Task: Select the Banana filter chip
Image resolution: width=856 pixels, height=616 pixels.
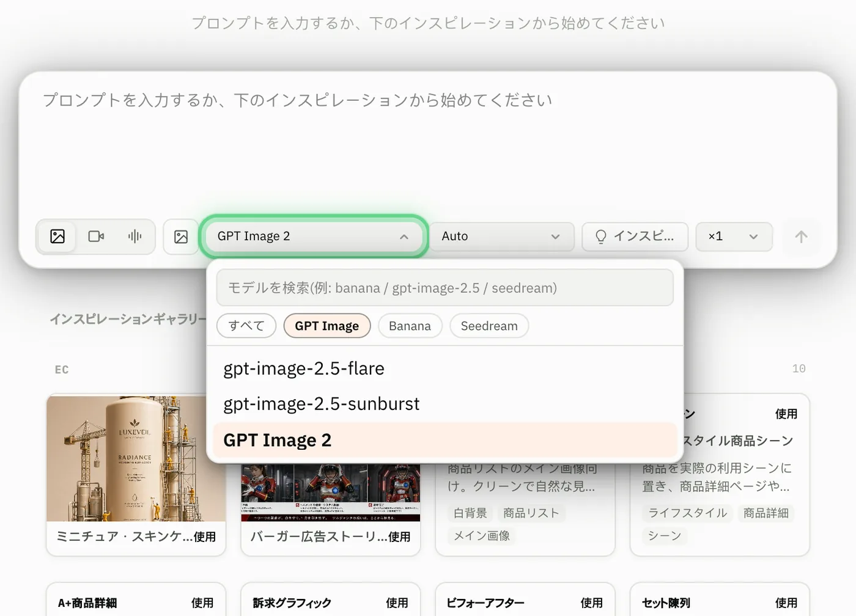Action: (410, 326)
